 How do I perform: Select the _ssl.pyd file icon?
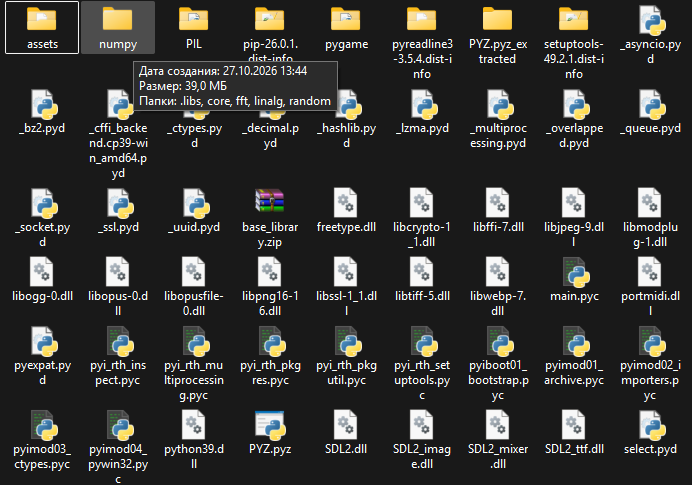[x=119, y=203]
